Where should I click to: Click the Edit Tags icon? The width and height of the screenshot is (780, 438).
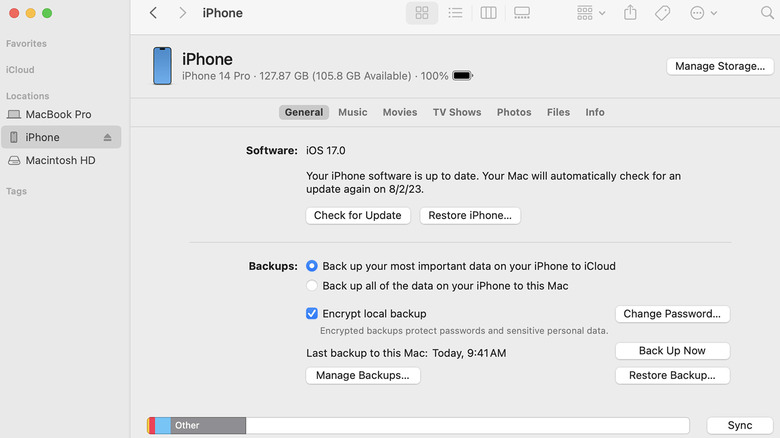662,13
